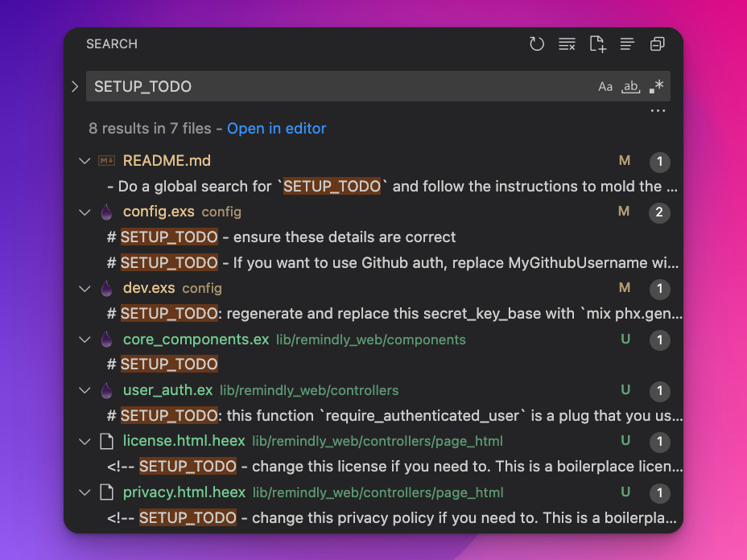Click the Open in editor link
The width and height of the screenshot is (747, 560).
click(x=276, y=129)
